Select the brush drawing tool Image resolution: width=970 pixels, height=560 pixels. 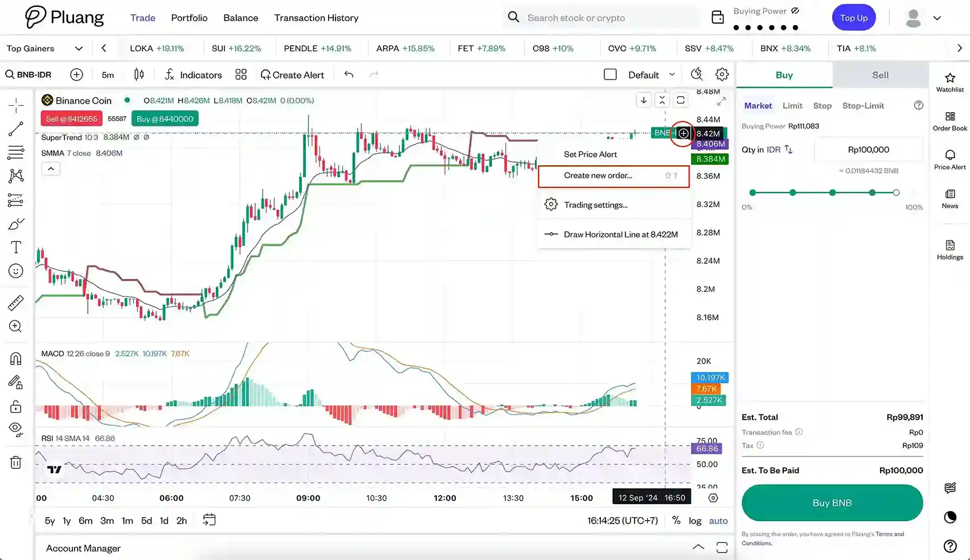16,224
